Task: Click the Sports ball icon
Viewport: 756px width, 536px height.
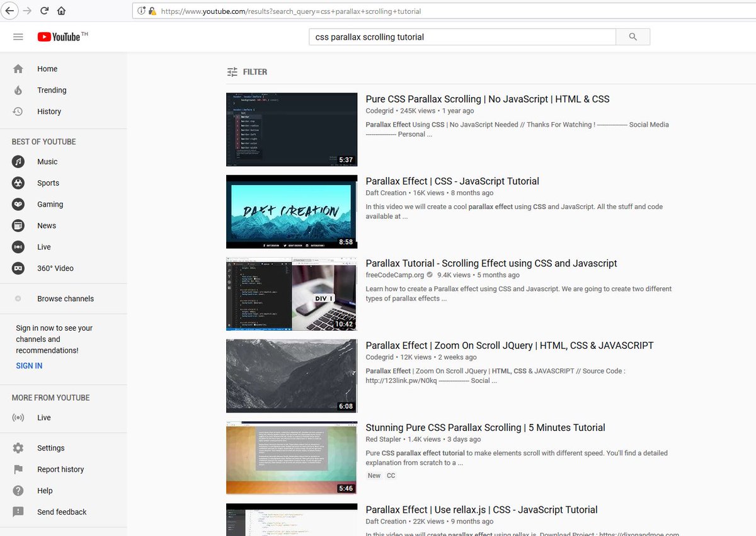Action: tap(18, 183)
